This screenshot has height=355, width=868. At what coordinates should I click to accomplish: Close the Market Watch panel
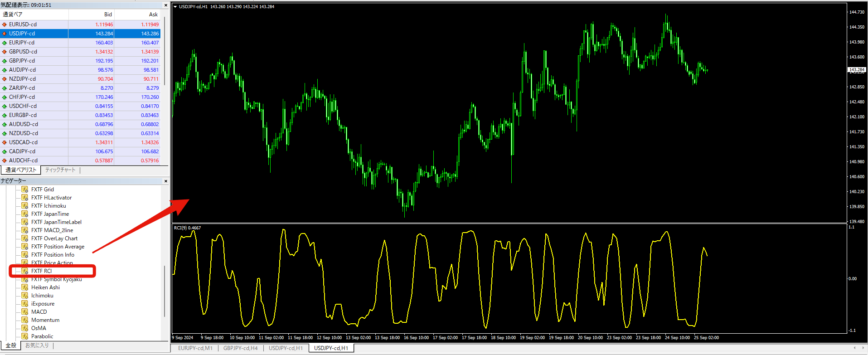click(165, 5)
